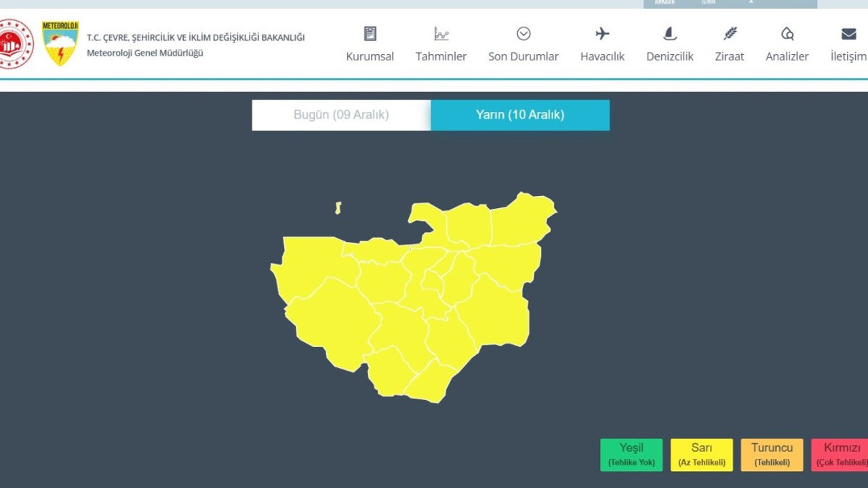Select the Kurumsal document icon

click(x=370, y=33)
